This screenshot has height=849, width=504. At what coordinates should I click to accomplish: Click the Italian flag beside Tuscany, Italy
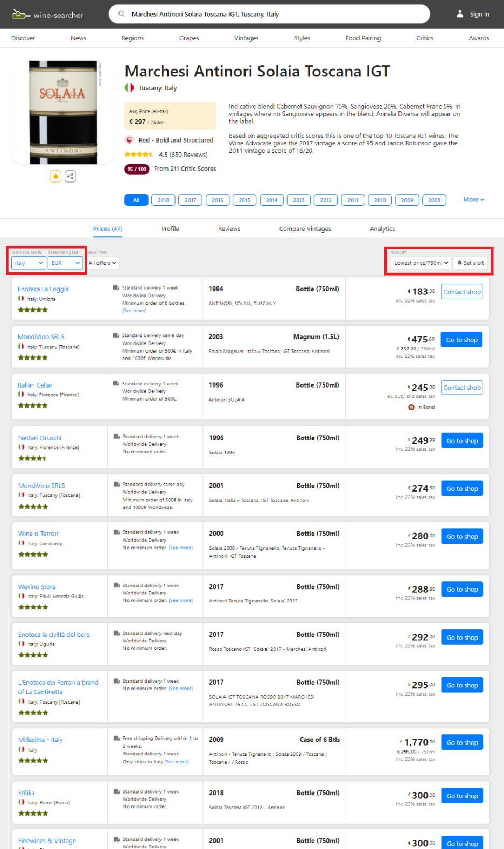129,87
